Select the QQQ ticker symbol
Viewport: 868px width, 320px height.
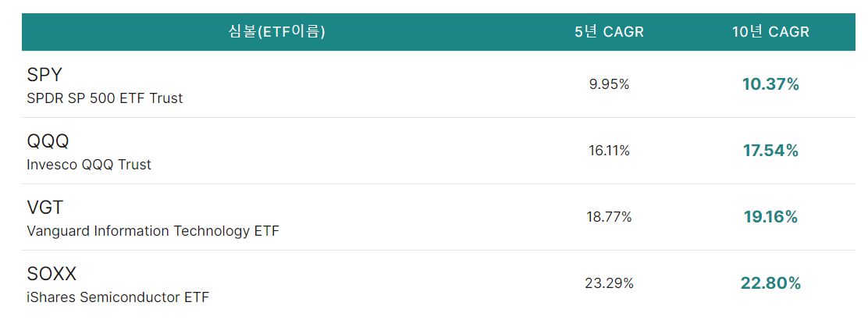click(x=48, y=141)
